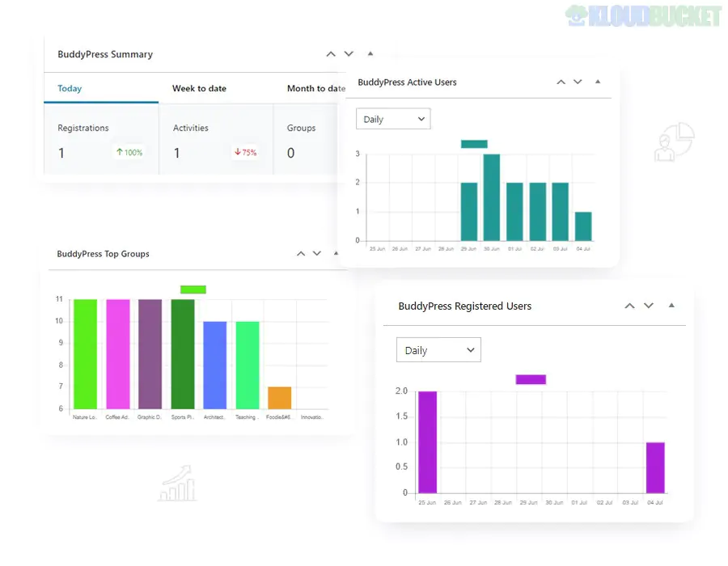Collapse the BuddyPress Registered Users widget
Screen dimensions: 728x566
tap(671, 306)
